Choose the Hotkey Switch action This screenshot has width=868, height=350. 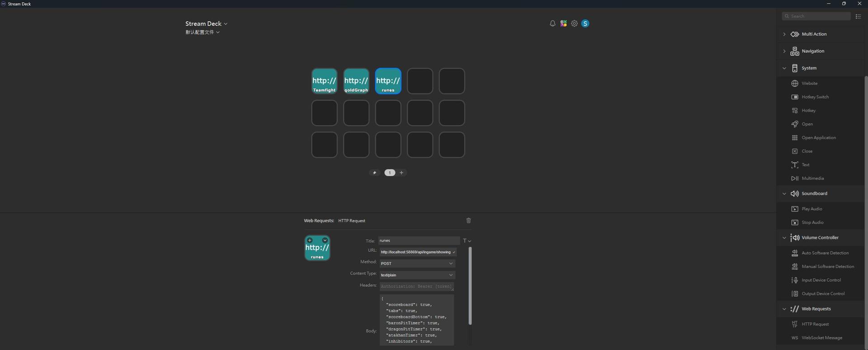point(815,97)
